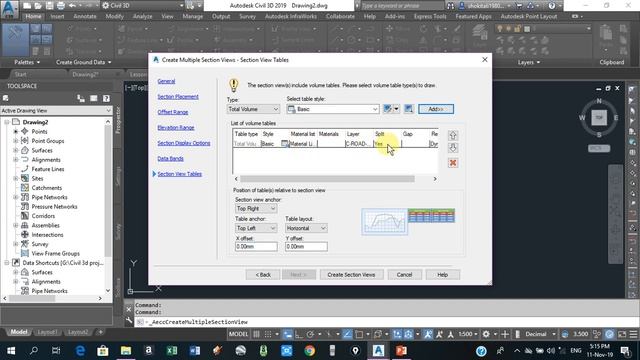The height and width of the screenshot is (360, 640).
Task: Open the Select table style dropdown
Action: [333, 109]
